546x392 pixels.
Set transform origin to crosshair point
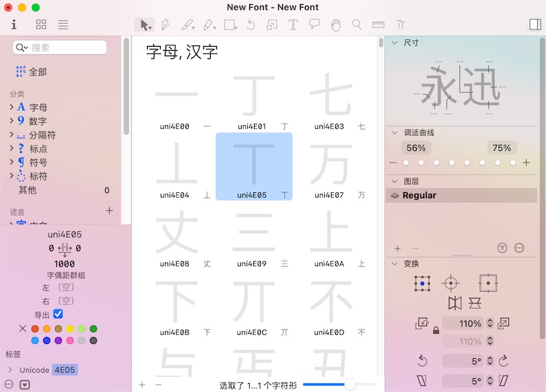(451, 284)
